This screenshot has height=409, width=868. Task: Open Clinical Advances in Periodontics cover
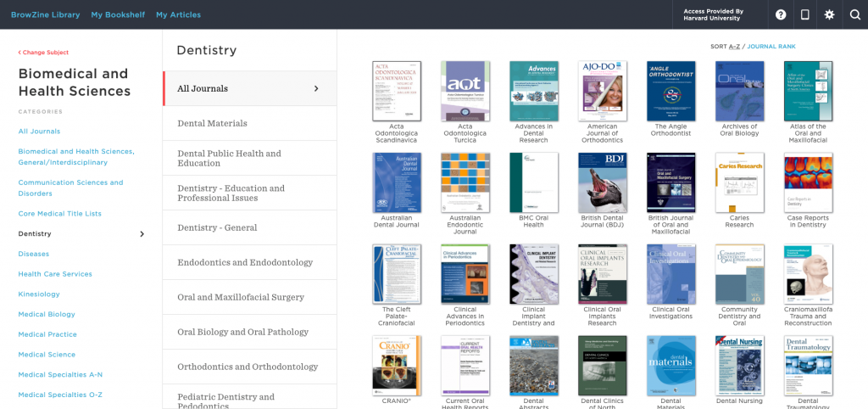tap(465, 274)
